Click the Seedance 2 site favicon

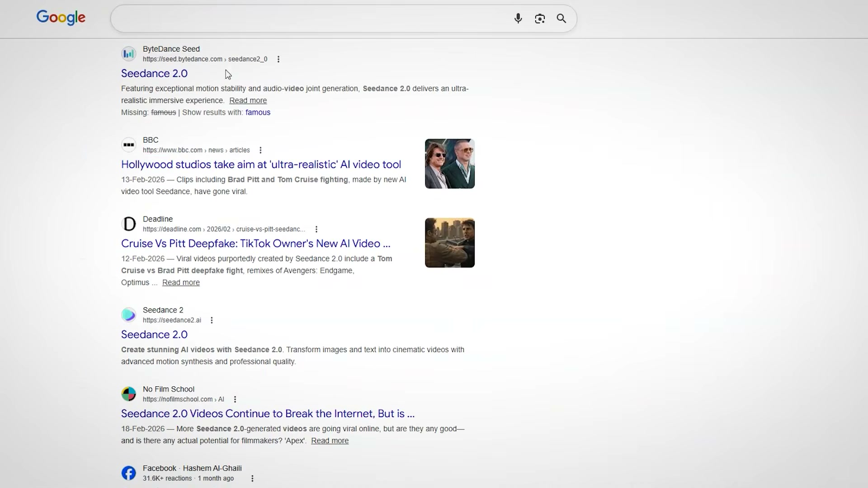pos(129,315)
